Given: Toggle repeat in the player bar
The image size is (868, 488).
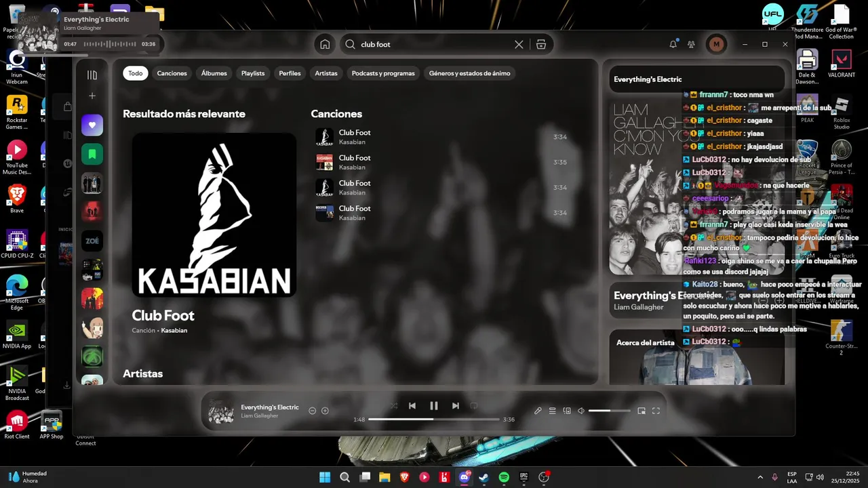Looking at the screenshot, I should [474, 406].
